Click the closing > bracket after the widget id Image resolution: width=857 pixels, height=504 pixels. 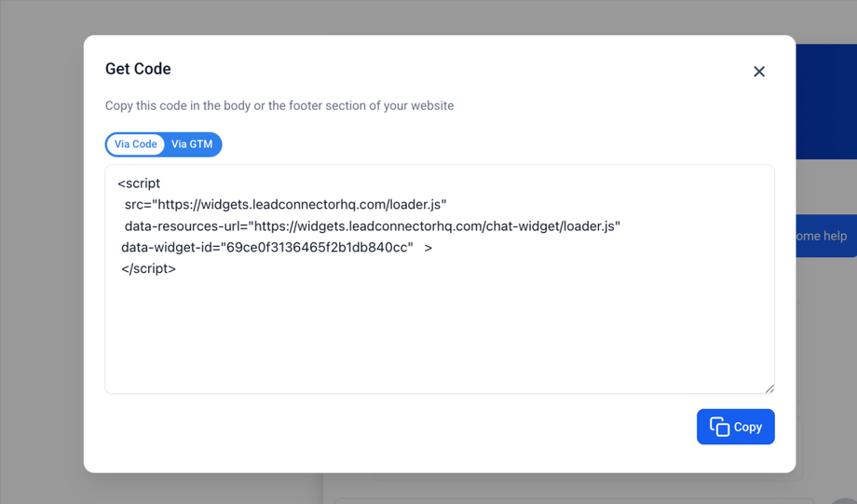pos(428,248)
